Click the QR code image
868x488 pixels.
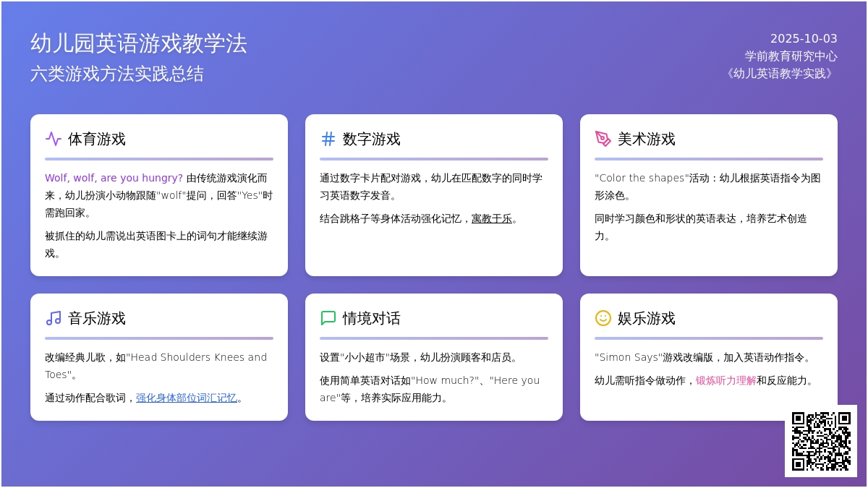821,441
